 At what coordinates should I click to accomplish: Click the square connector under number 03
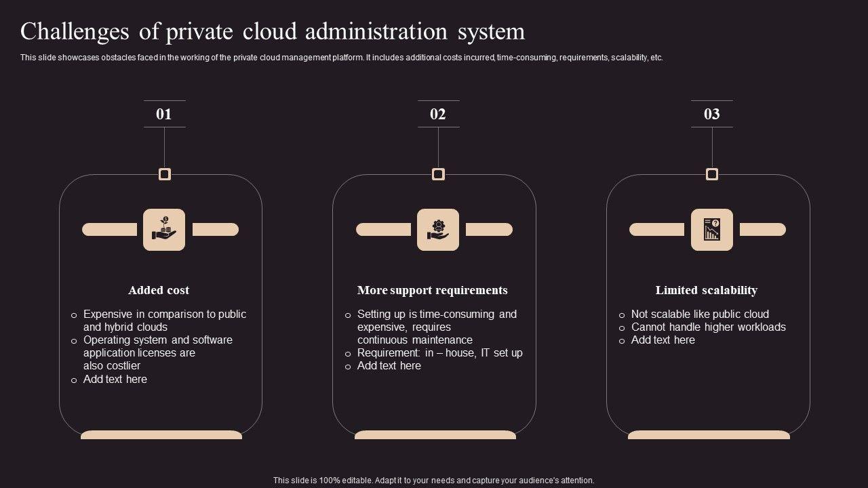coord(711,174)
